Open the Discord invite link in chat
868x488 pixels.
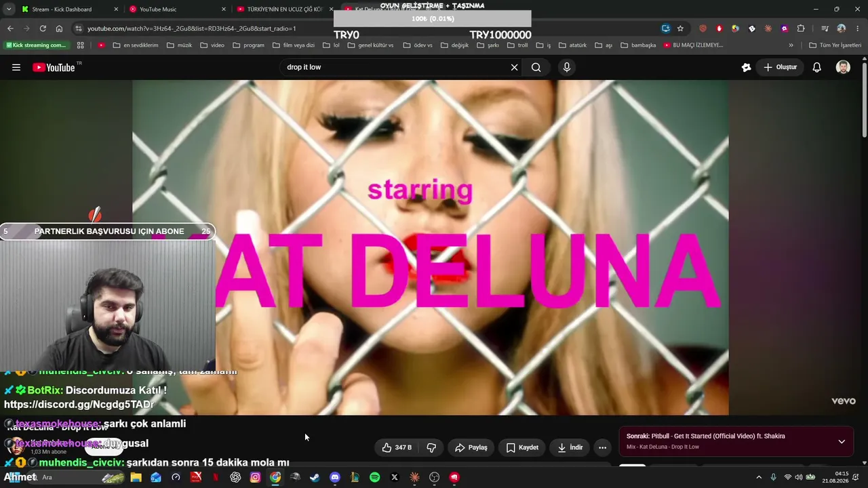pos(79,405)
